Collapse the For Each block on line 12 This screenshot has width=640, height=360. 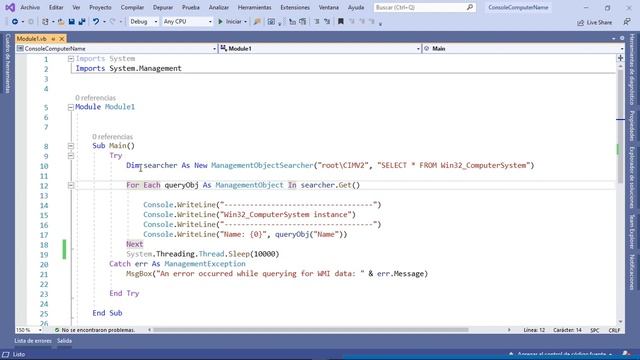point(71,185)
